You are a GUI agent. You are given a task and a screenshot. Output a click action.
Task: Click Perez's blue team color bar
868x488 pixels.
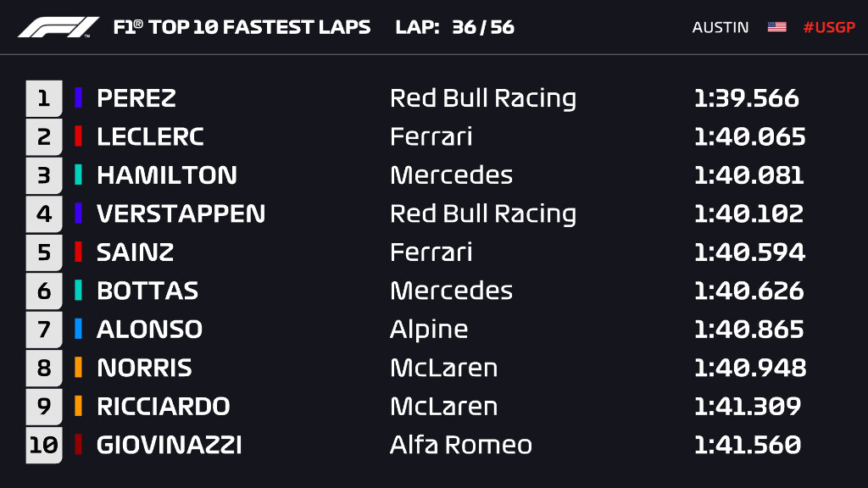click(x=78, y=98)
